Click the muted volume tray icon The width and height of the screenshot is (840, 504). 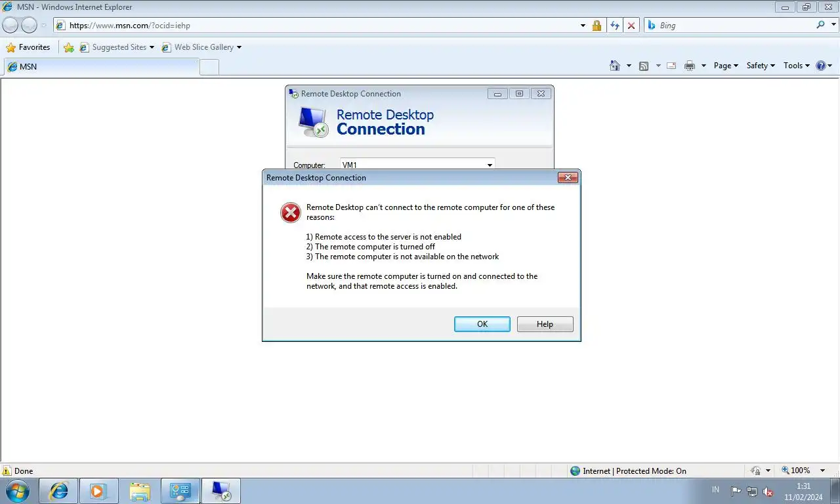pos(768,492)
